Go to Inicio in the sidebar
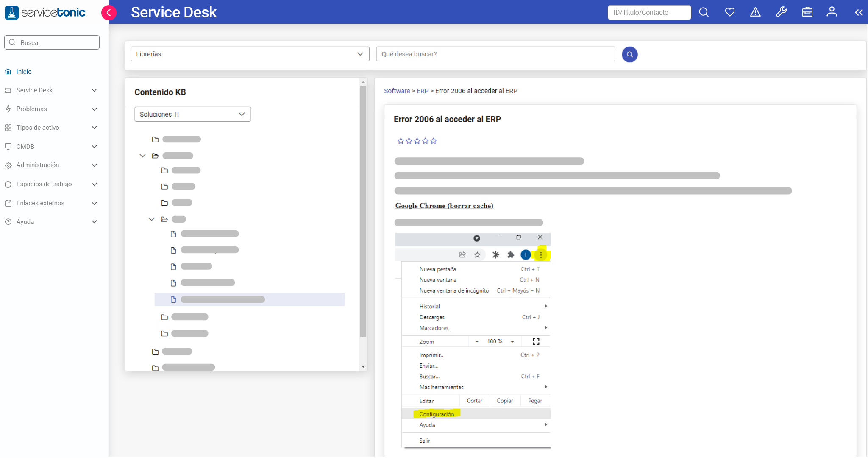 click(24, 72)
